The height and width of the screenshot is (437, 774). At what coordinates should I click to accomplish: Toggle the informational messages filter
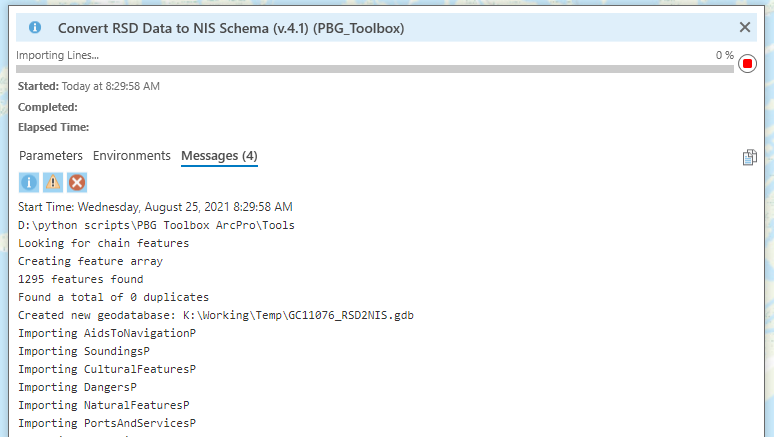[29, 182]
